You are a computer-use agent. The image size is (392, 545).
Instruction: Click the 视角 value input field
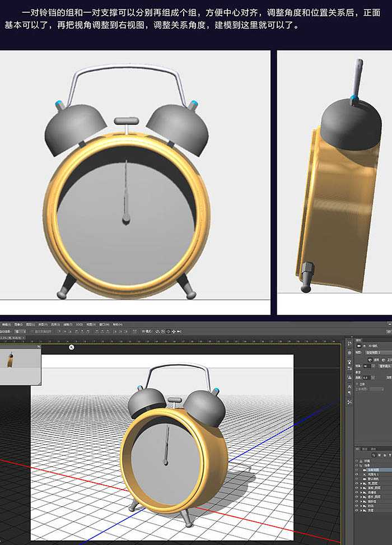[367, 366]
